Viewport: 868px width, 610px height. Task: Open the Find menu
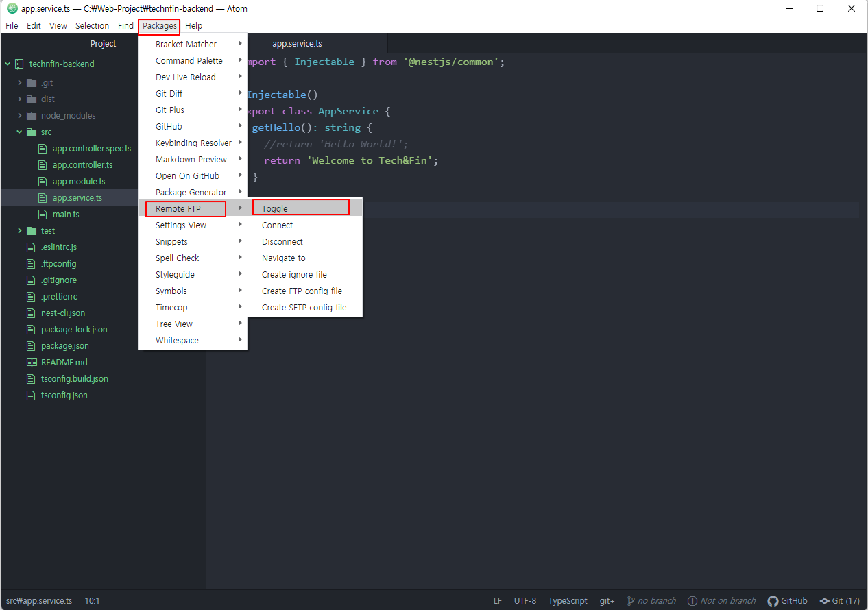point(125,26)
